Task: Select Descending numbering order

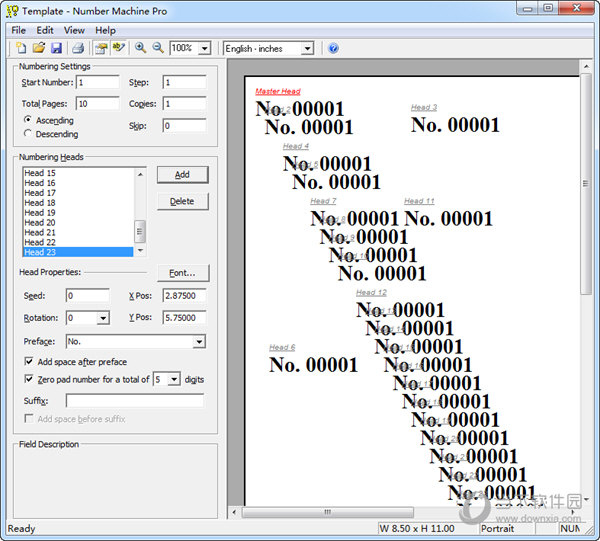Action: (x=28, y=134)
